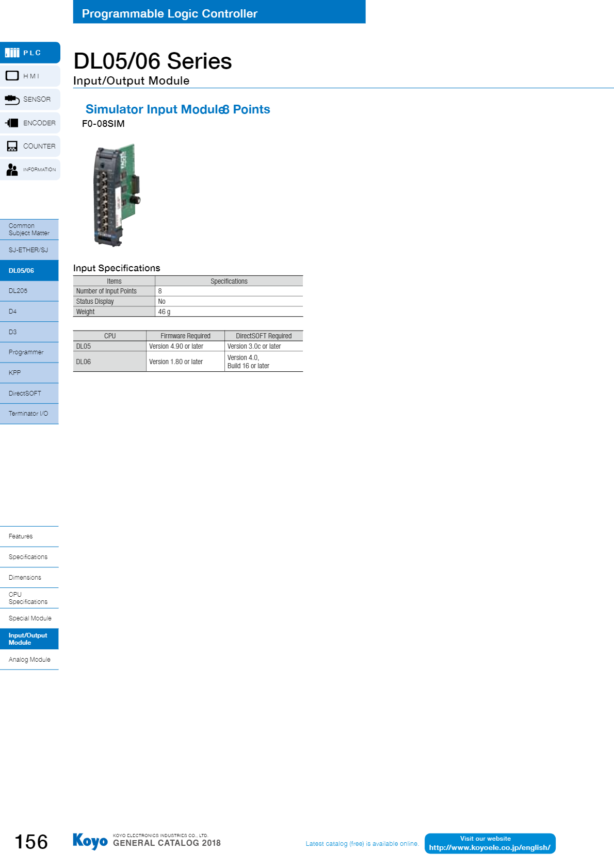
Task: Click the '46 g' weight value
Action: click(x=164, y=312)
